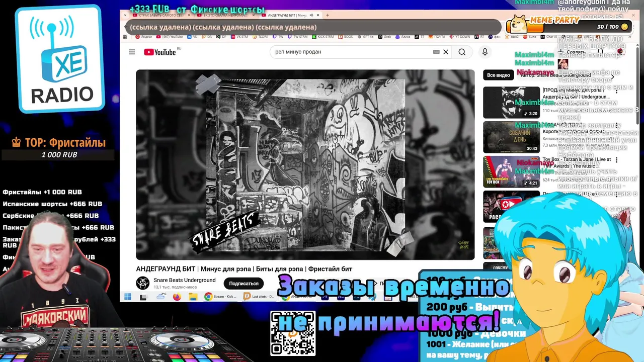Open the KICK STRM bookmark

tap(323, 37)
